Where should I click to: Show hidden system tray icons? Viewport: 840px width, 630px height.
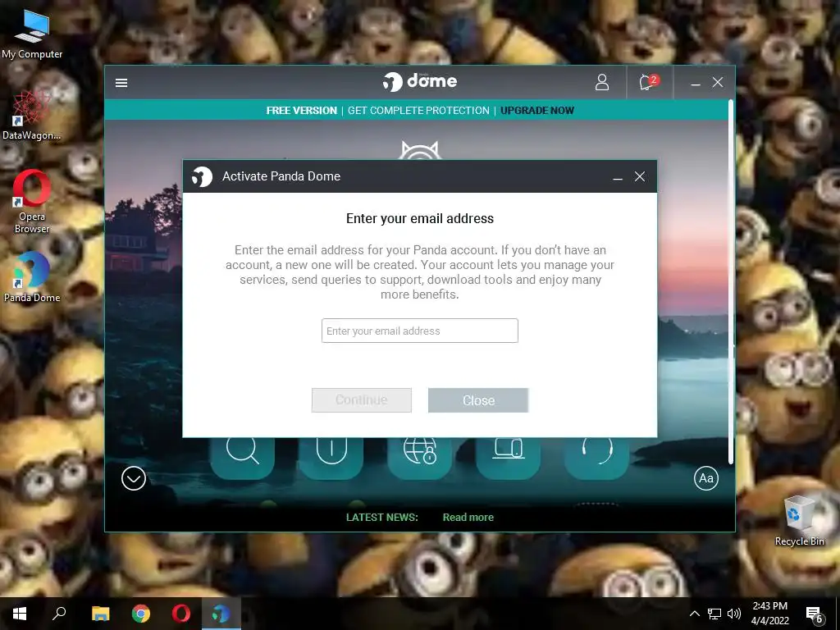pyautogui.click(x=695, y=614)
